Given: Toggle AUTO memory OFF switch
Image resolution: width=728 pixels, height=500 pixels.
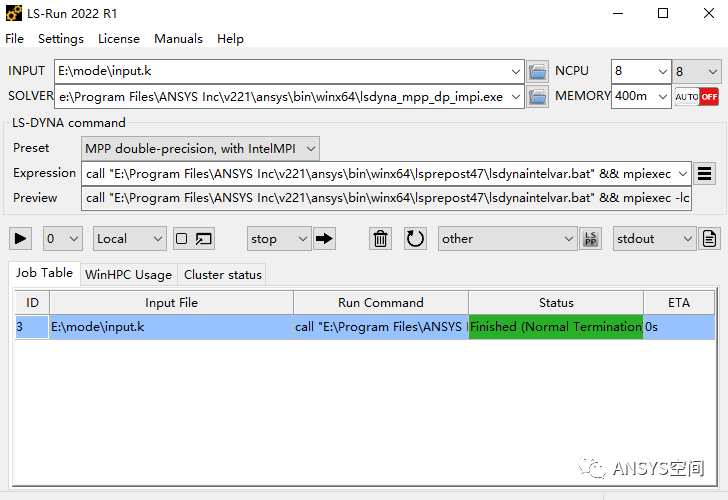Looking at the screenshot, I should coord(696,97).
